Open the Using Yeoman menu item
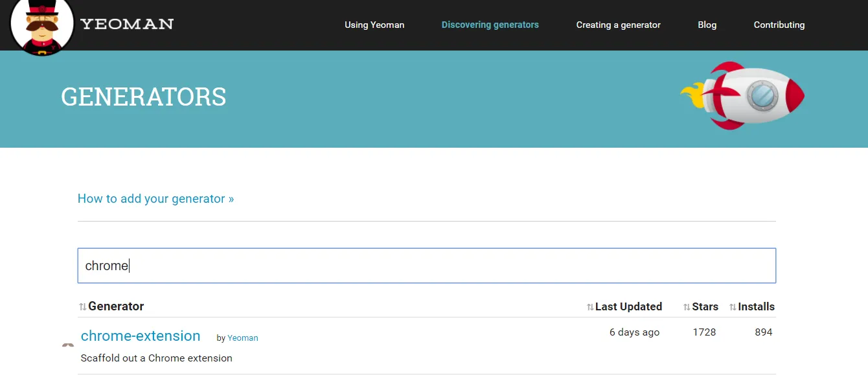 point(374,25)
